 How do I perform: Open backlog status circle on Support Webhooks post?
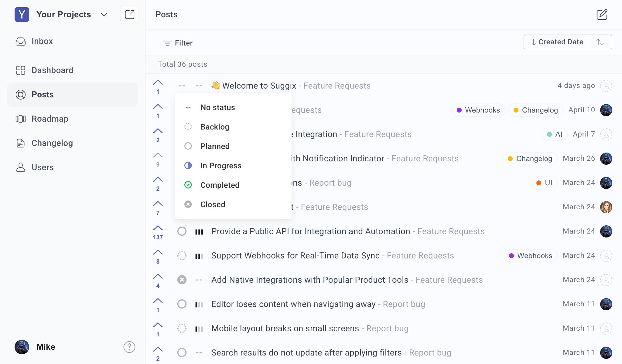(x=182, y=255)
